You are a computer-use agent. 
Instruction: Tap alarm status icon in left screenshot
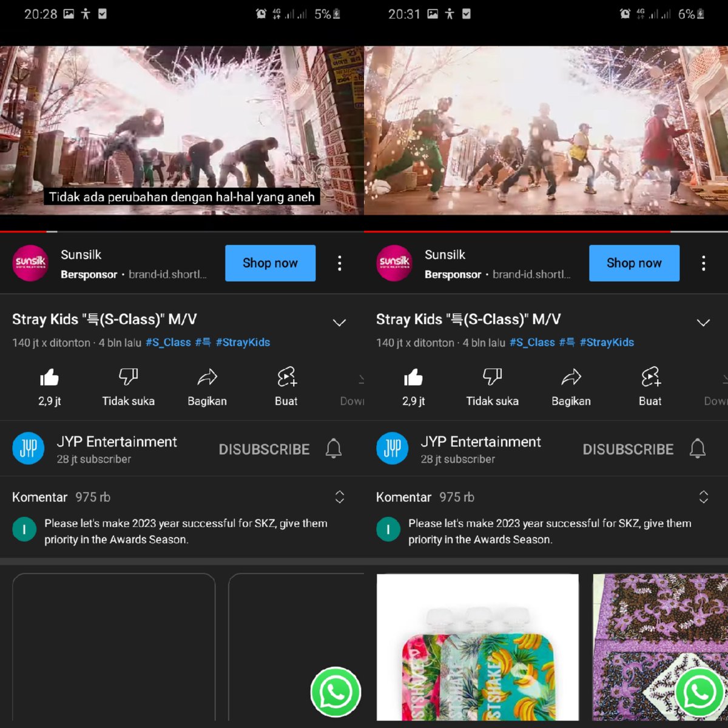(x=261, y=14)
